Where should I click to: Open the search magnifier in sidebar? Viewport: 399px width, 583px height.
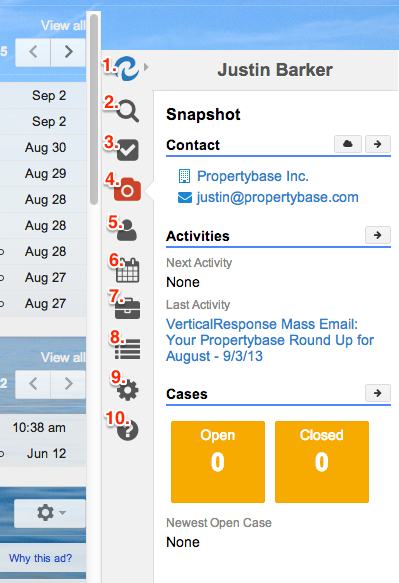tap(128, 111)
